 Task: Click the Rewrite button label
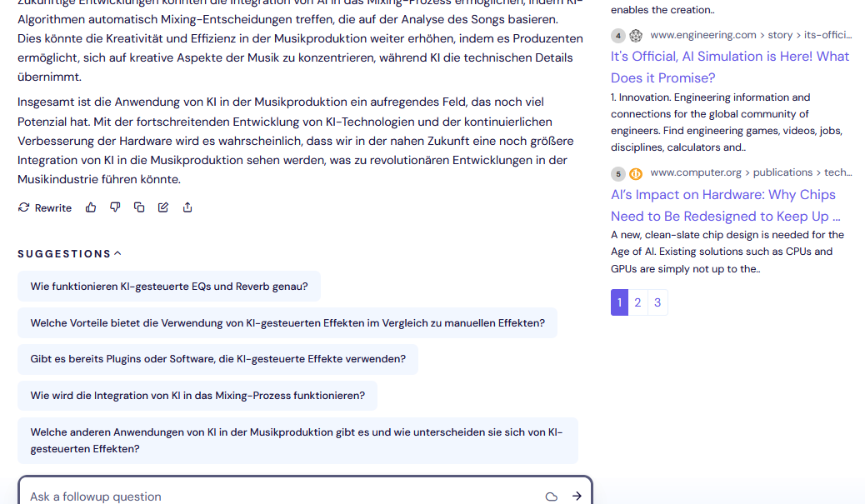pos(53,208)
